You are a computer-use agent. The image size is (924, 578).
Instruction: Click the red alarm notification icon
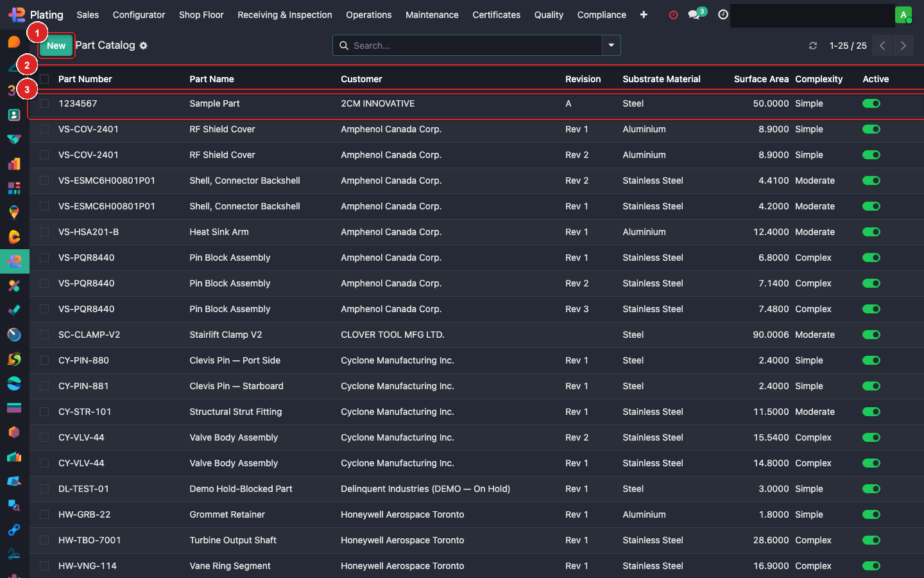[673, 14]
